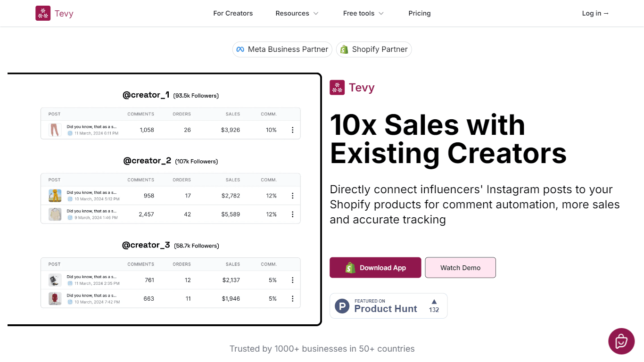Open three-dot menu for $2,782 sales post
644x362 pixels.
click(x=292, y=196)
